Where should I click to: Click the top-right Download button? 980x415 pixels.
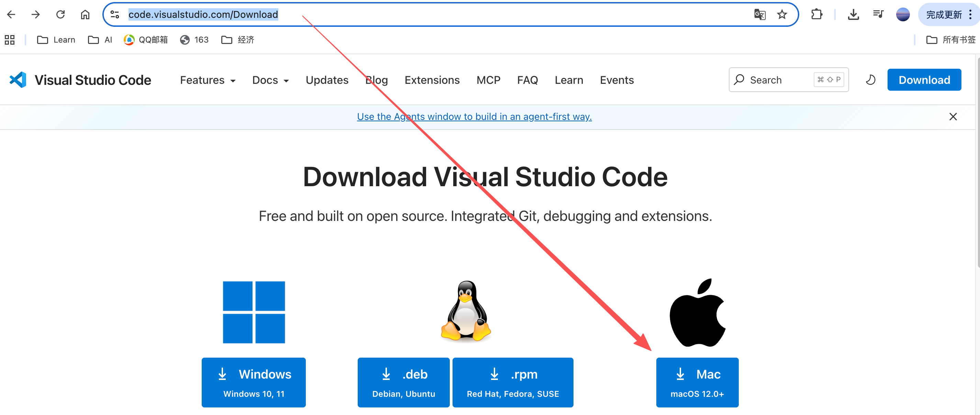click(924, 80)
